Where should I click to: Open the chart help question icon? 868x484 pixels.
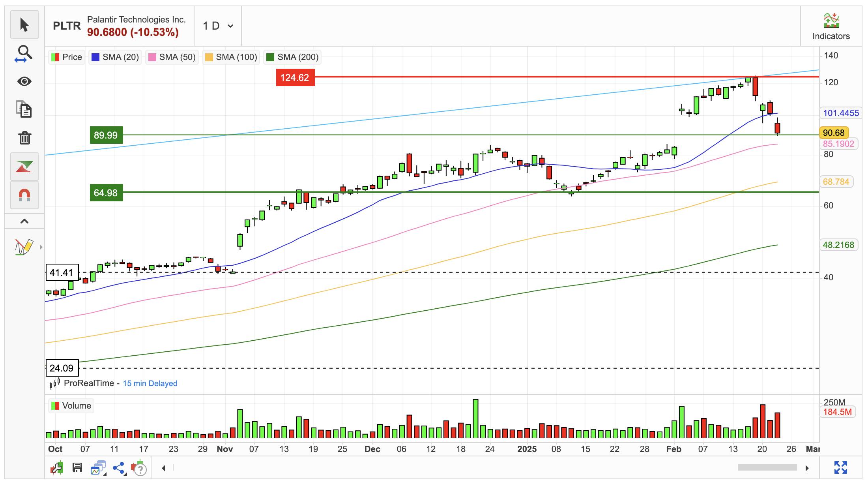coord(139,468)
